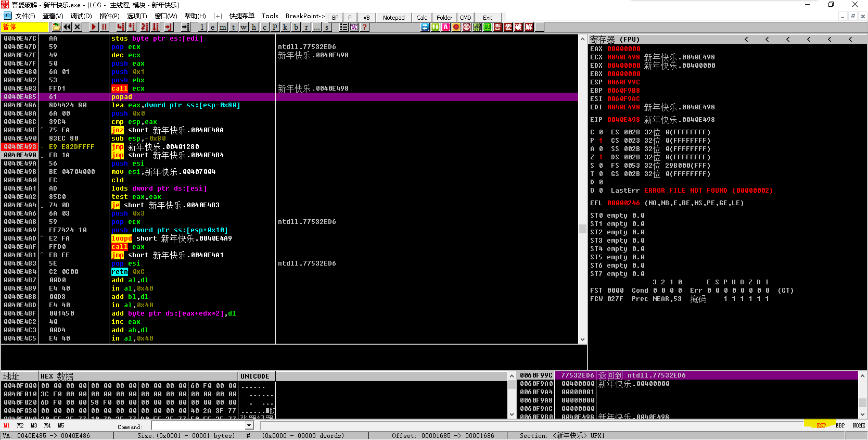Launch Calc from the toolbar button
This screenshot has height=440, width=868.
tap(422, 17)
